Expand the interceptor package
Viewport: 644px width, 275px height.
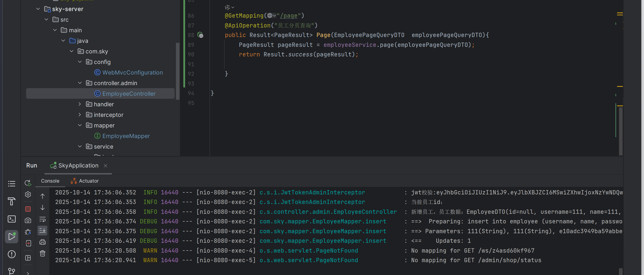click(80, 115)
